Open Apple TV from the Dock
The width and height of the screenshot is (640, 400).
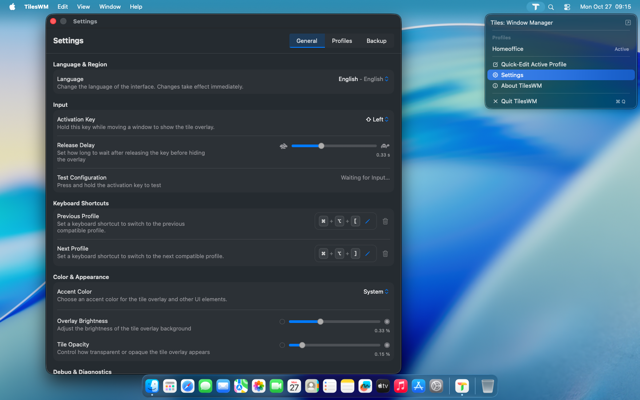(383, 386)
